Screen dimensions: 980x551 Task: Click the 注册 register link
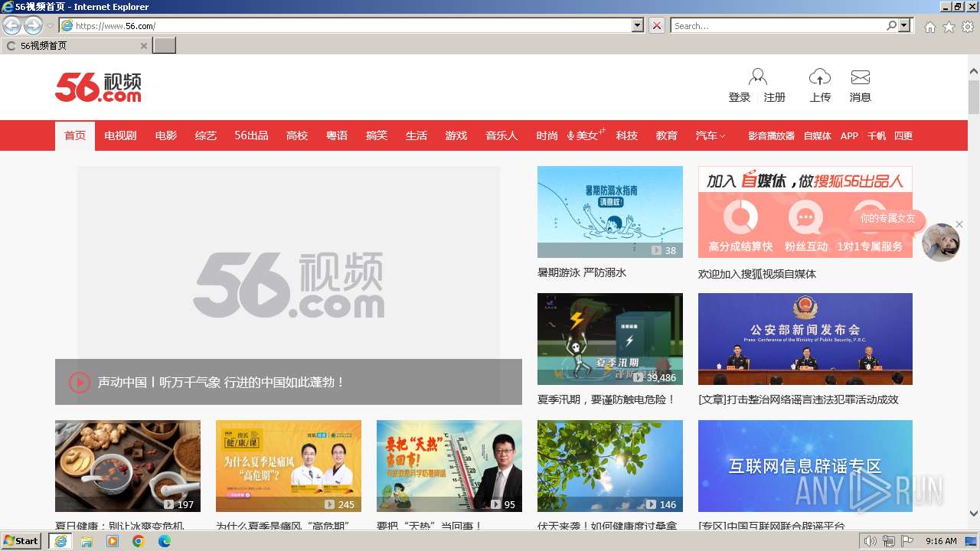pos(775,97)
